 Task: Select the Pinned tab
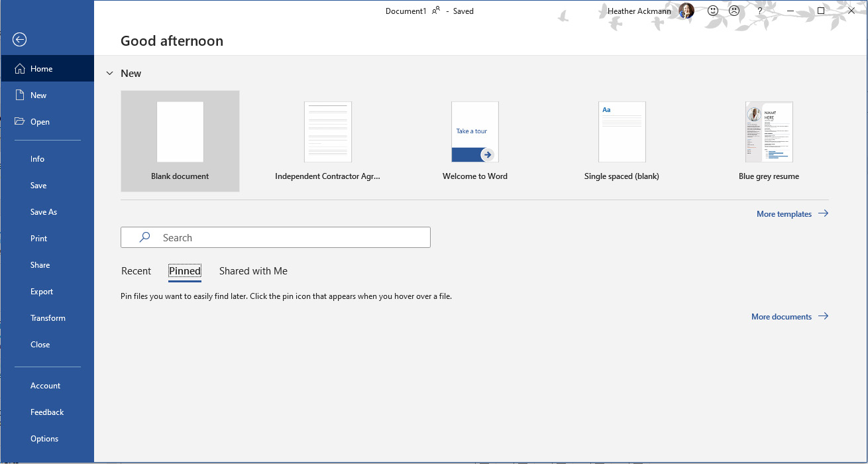tap(185, 270)
